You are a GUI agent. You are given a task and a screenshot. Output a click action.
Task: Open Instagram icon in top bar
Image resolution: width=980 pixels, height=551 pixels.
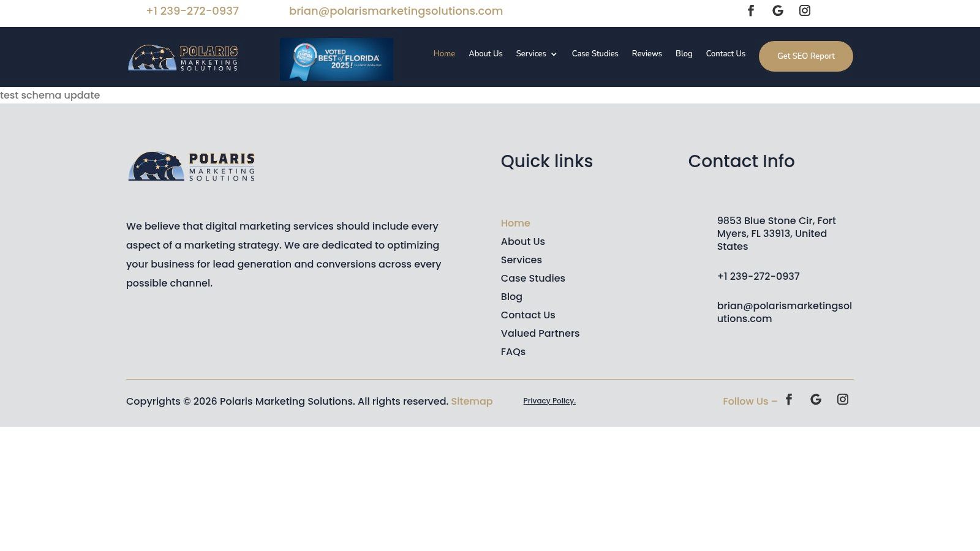coord(805,10)
